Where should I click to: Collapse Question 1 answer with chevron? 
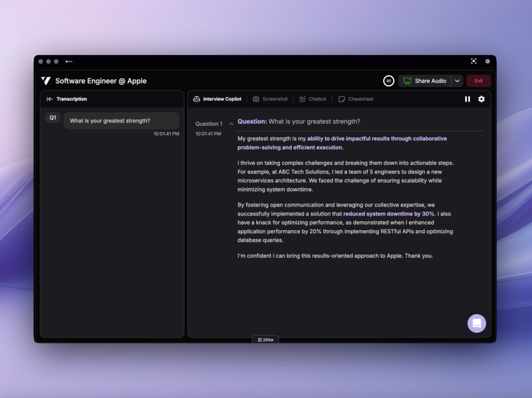point(231,124)
